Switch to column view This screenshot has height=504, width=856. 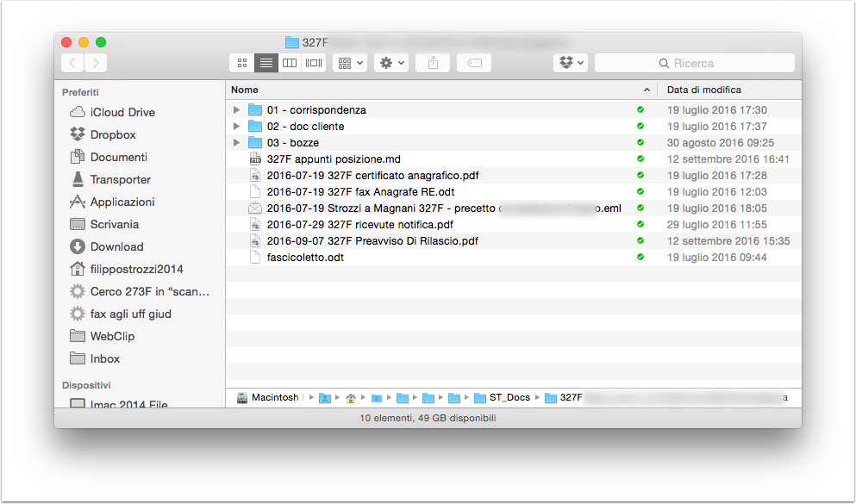(x=290, y=63)
